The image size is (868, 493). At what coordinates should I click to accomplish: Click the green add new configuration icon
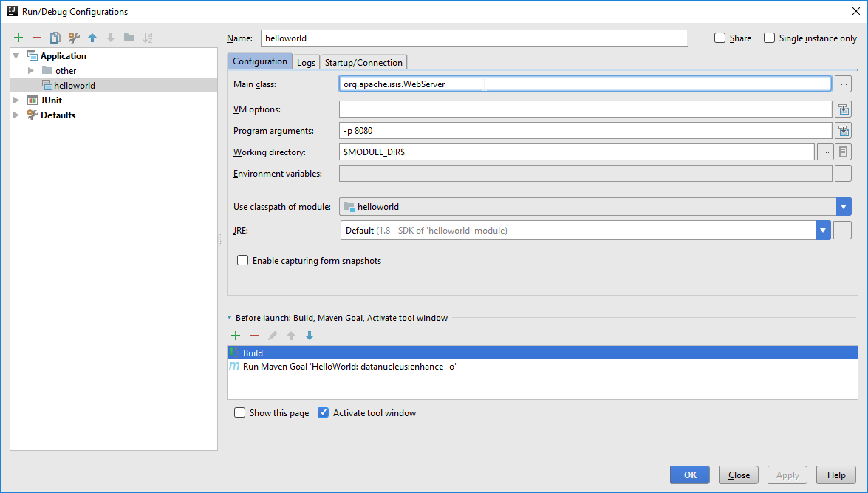[18, 38]
